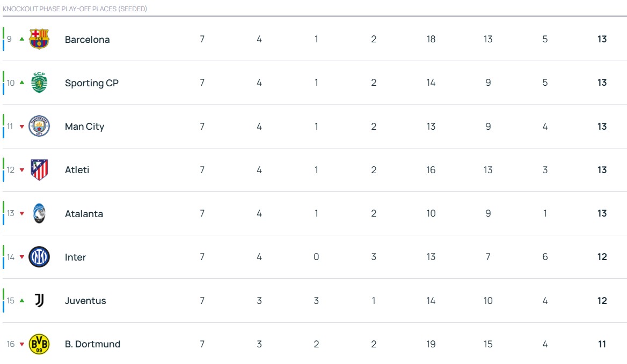Click the Juventus club logo
The width and height of the screenshot is (627, 364).
[39, 300]
